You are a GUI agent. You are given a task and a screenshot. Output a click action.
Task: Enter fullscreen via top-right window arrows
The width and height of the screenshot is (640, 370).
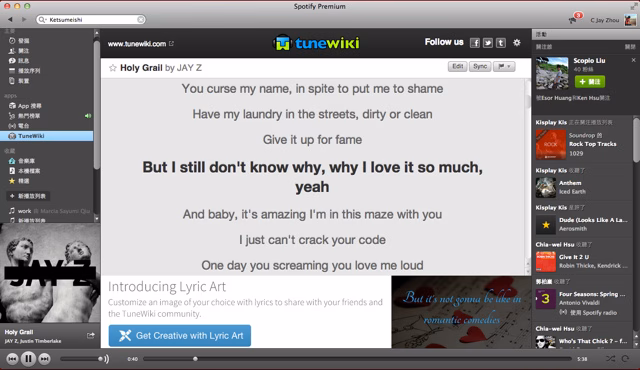[x=633, y=6]
